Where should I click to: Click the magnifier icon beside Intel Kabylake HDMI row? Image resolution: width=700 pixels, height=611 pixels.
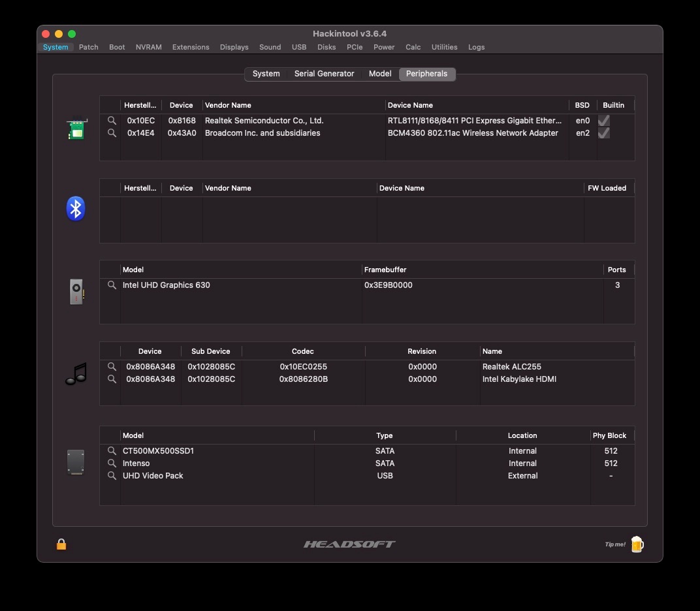(x=112, y=379)
